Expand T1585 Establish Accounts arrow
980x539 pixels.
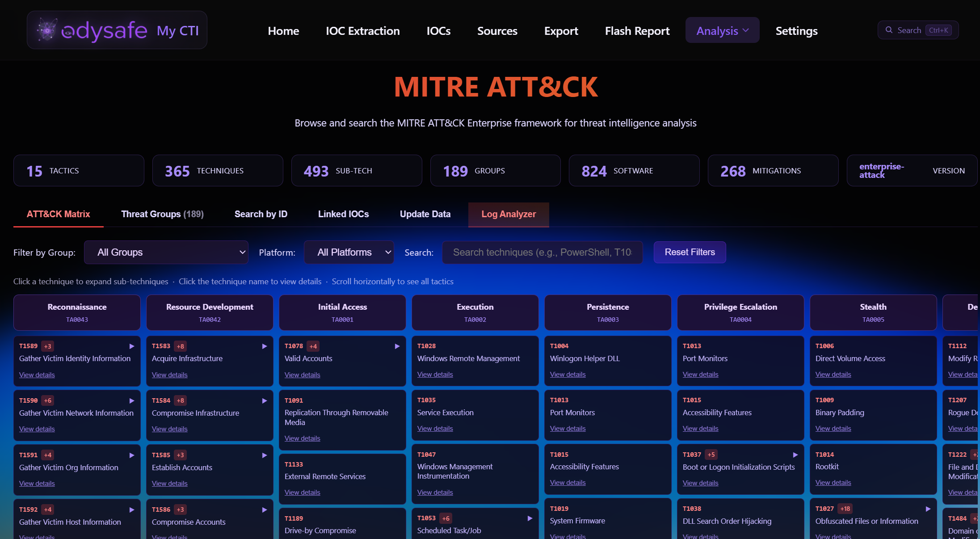click(x=265, y=455)
